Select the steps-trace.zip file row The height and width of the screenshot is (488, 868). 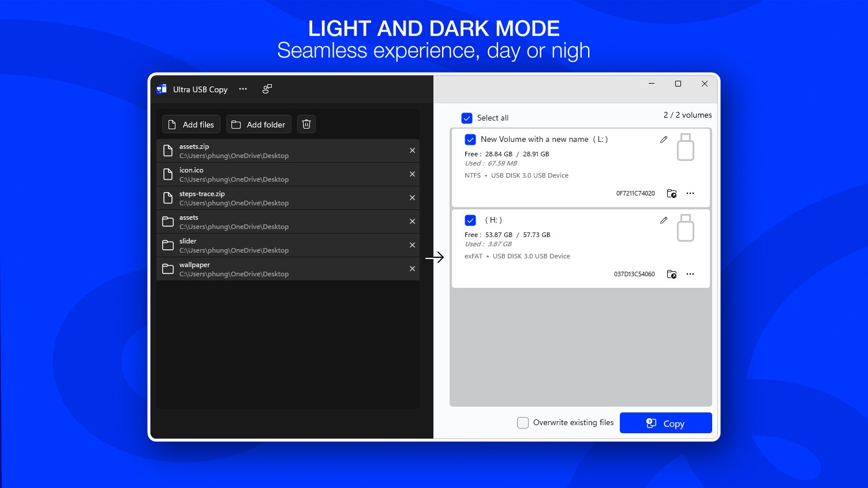[287, 198]
